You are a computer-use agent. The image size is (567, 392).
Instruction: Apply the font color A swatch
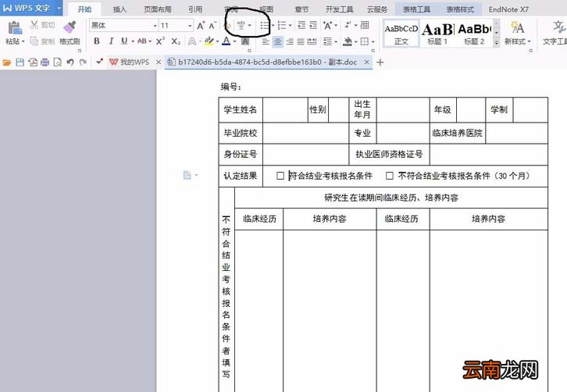[226, 41]
